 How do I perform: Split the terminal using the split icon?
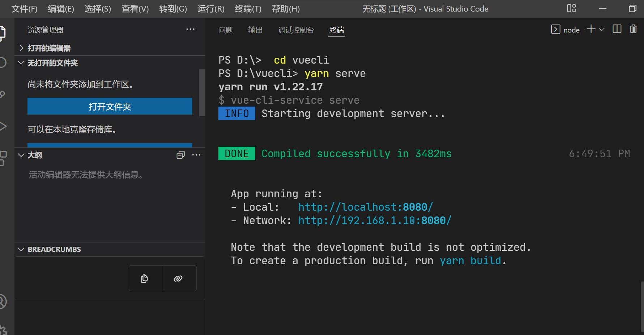pos(617,29)
